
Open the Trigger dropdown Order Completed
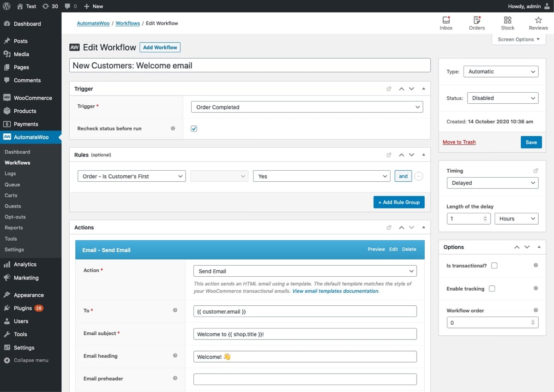[307, 107]
